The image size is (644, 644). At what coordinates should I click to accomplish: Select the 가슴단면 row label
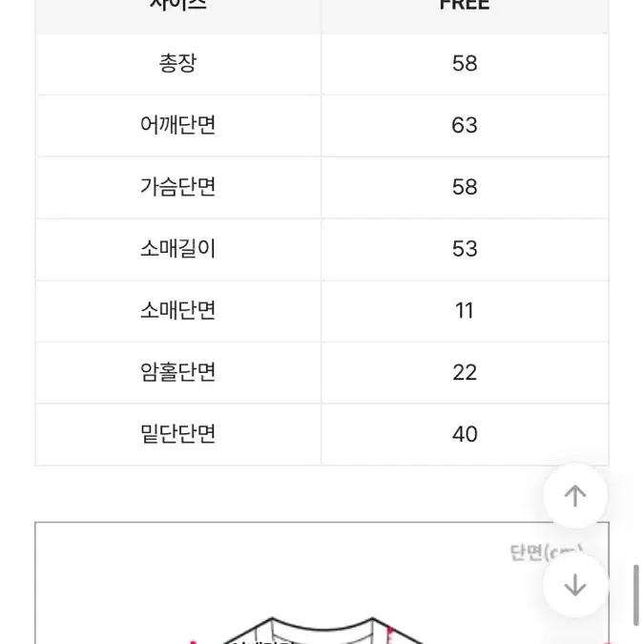point(177,187)
